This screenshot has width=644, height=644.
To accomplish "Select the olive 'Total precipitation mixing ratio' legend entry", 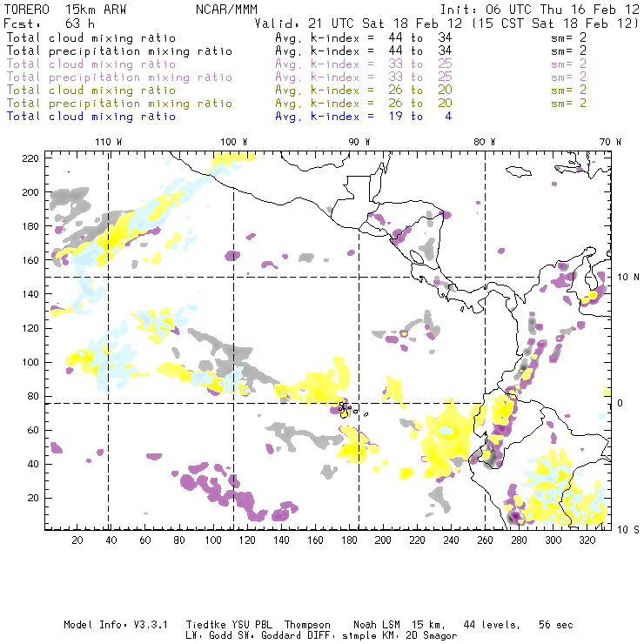I will pos(117,103).
